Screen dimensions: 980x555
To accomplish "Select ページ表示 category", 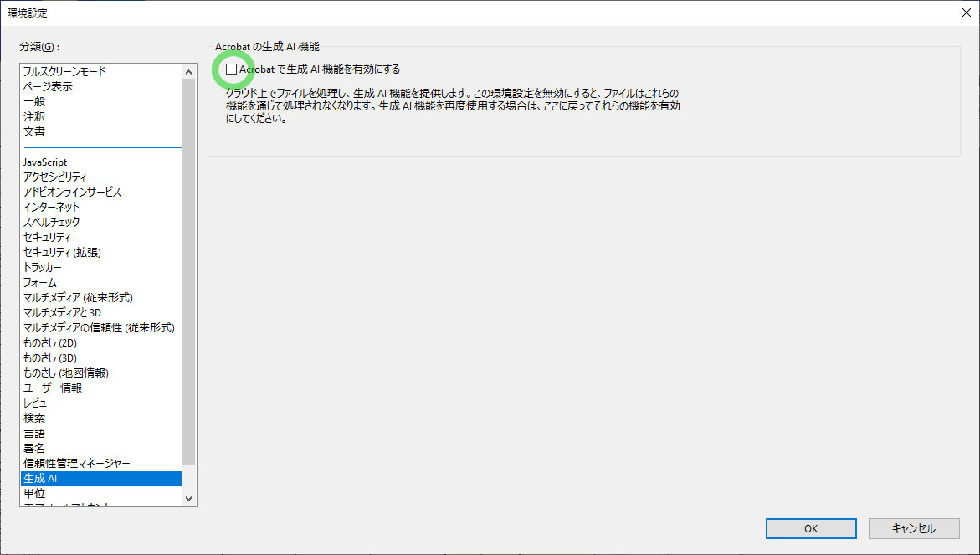I will [x=48, y=87].
